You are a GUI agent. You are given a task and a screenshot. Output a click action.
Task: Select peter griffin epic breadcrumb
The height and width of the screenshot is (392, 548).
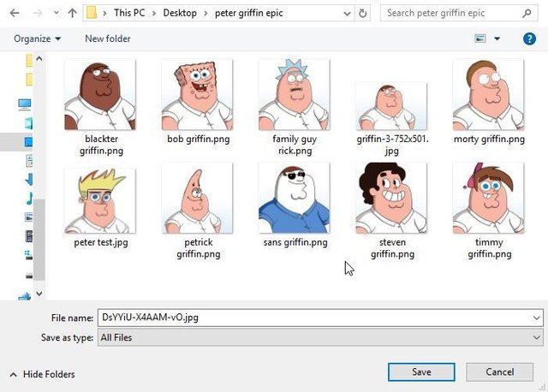(248, 14)
